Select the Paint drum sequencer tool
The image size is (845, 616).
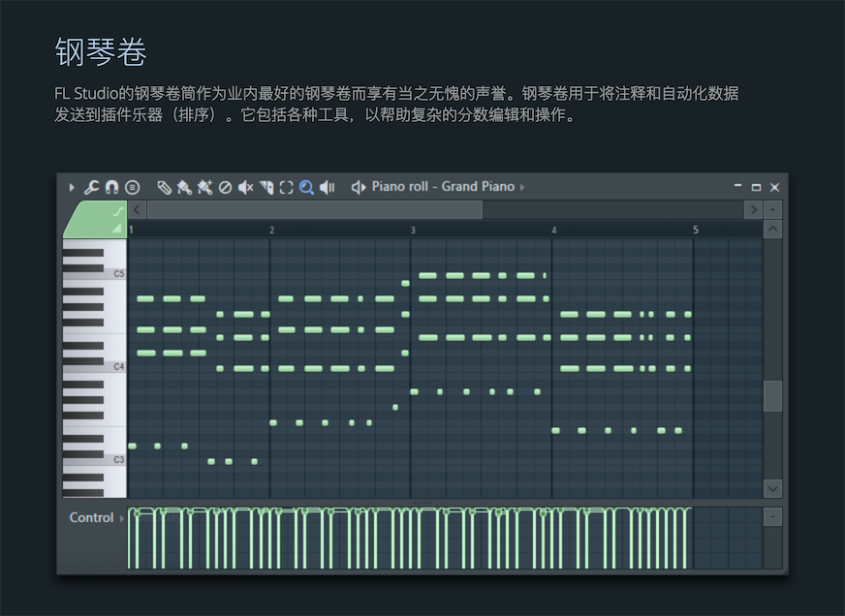coord(204,187)
